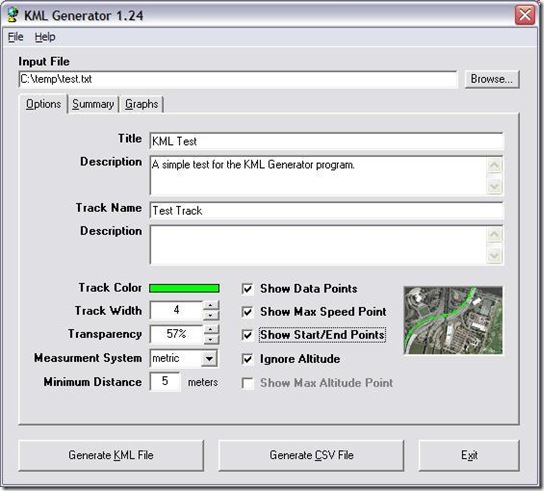544x491 pixels.
Task: Uncheck the Show Data Points checkbox
Action: point(247,289)
